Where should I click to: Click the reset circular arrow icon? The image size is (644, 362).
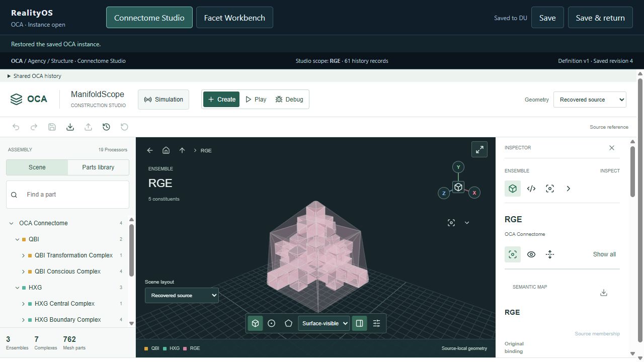(x=124, y=127)
